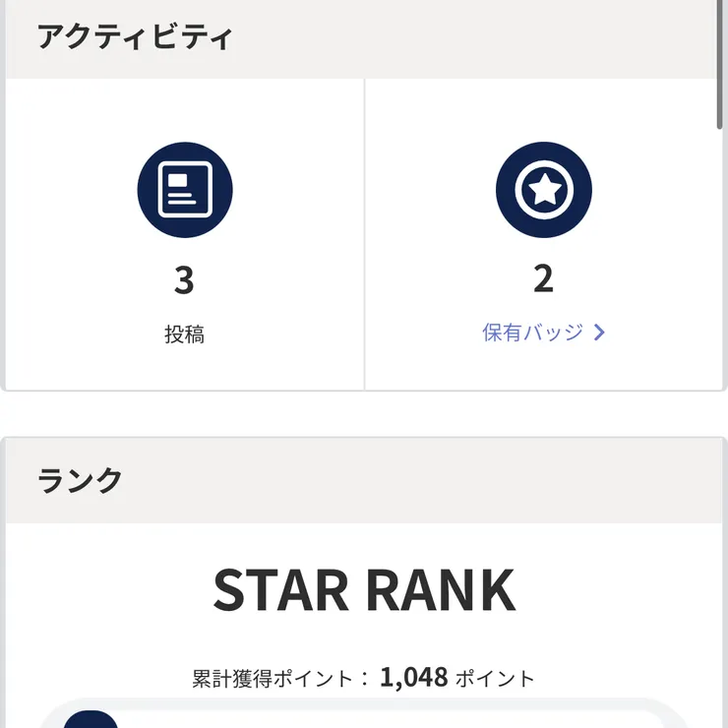Click the word STAR in the rank title

280,590
